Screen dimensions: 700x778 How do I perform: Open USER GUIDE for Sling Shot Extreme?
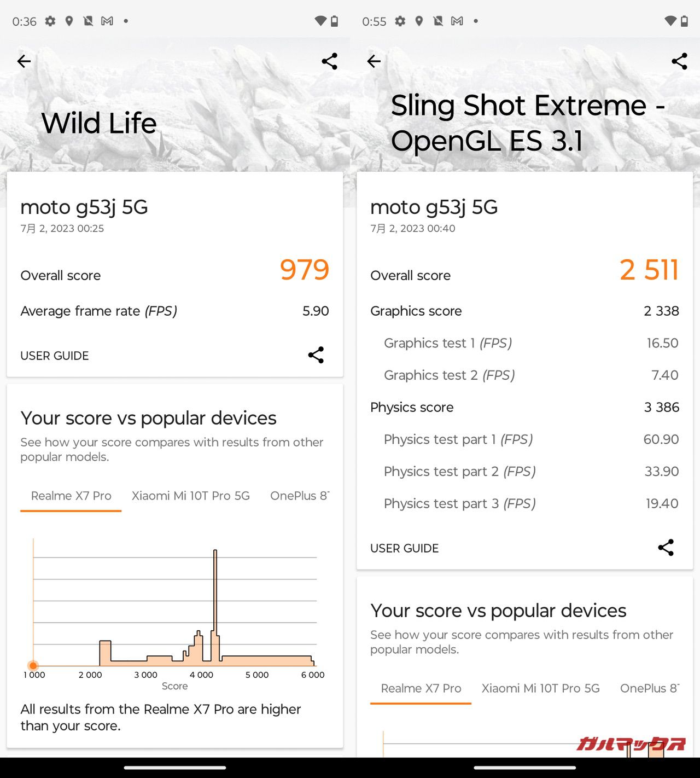coord(405,548)
